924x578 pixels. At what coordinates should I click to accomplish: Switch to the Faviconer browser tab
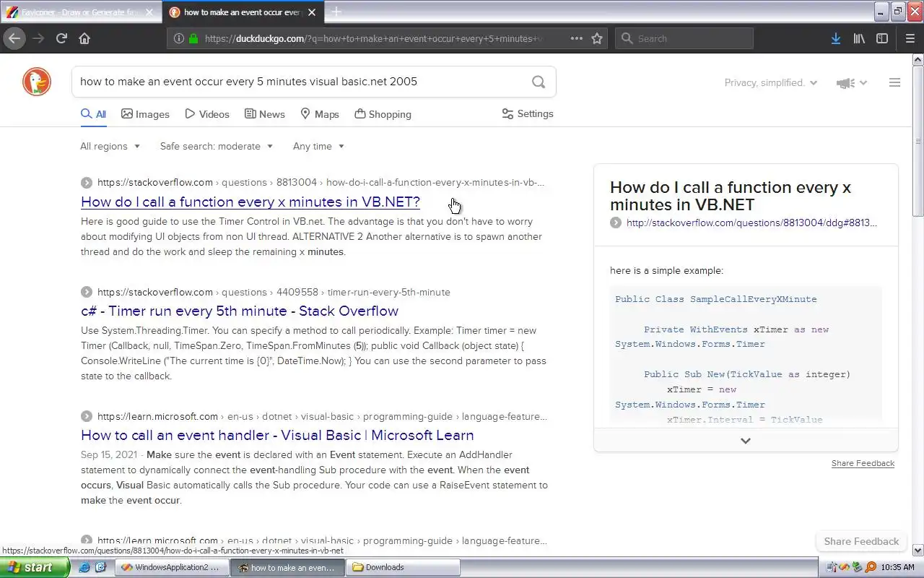[x=81, y=12]
